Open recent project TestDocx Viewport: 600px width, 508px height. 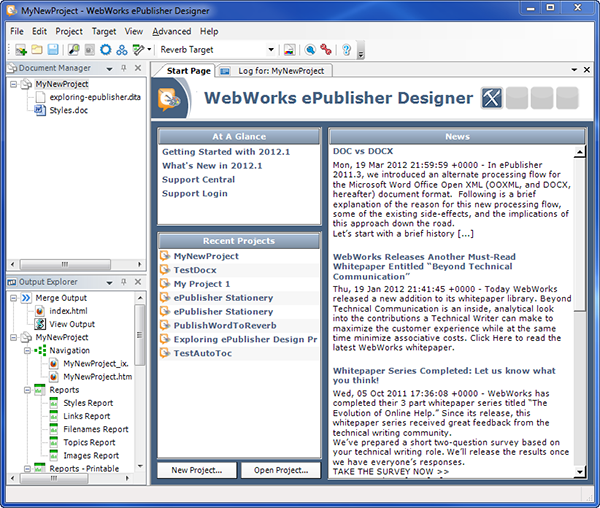click(195, 270)
